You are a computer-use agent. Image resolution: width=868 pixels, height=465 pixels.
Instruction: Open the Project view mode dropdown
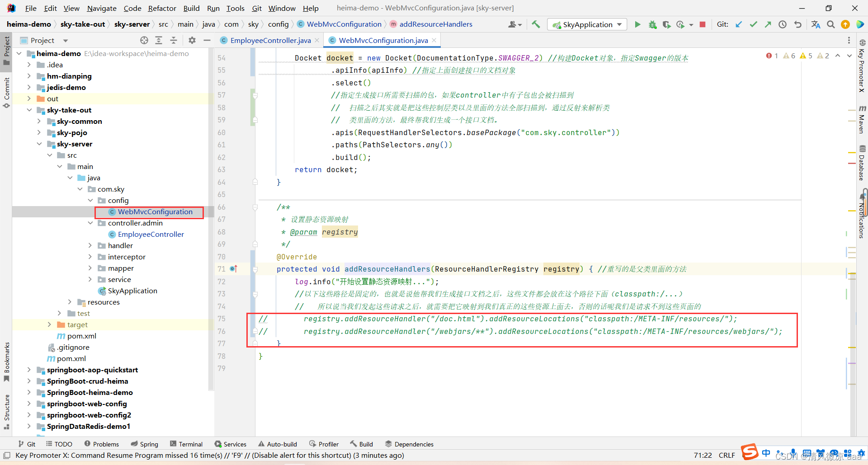coord(66,40)
